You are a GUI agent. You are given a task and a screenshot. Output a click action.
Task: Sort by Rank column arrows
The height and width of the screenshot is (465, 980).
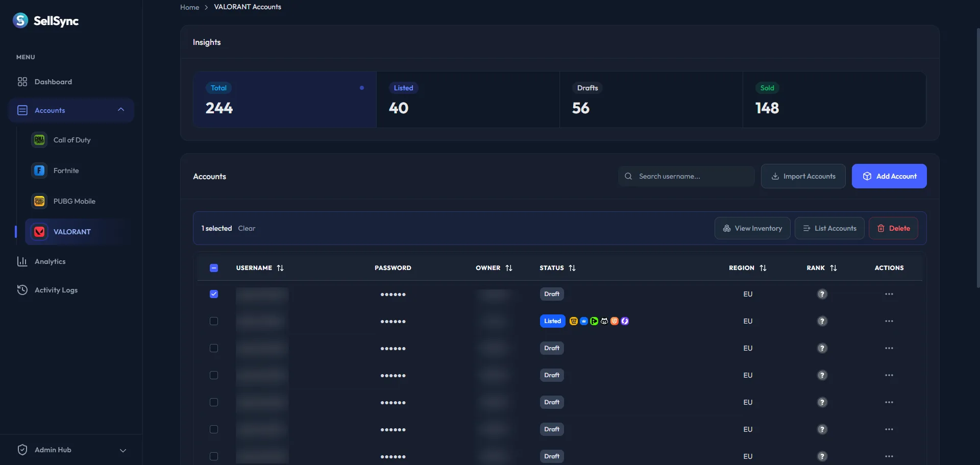834,268
